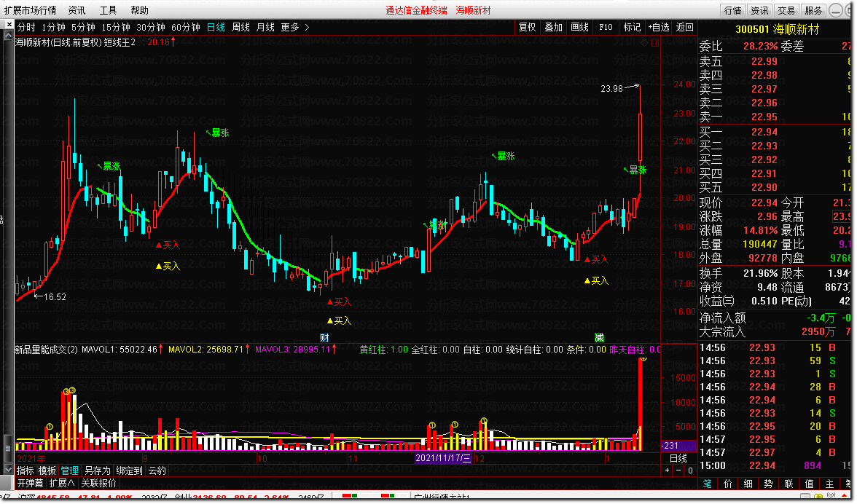This screenshot has width=857, height=504.
Task: Click the 日线 label below the volume chart
Action: coord(678,458)
